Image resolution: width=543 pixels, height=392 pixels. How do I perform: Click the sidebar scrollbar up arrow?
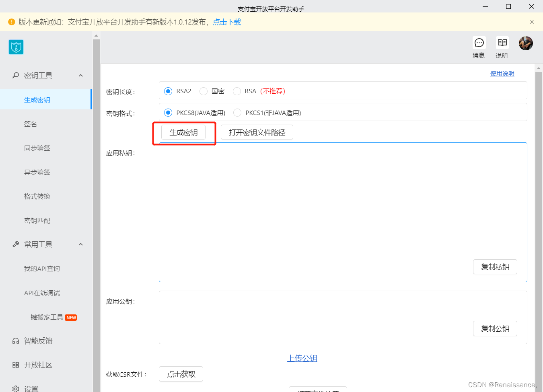(x=96, y=35)
